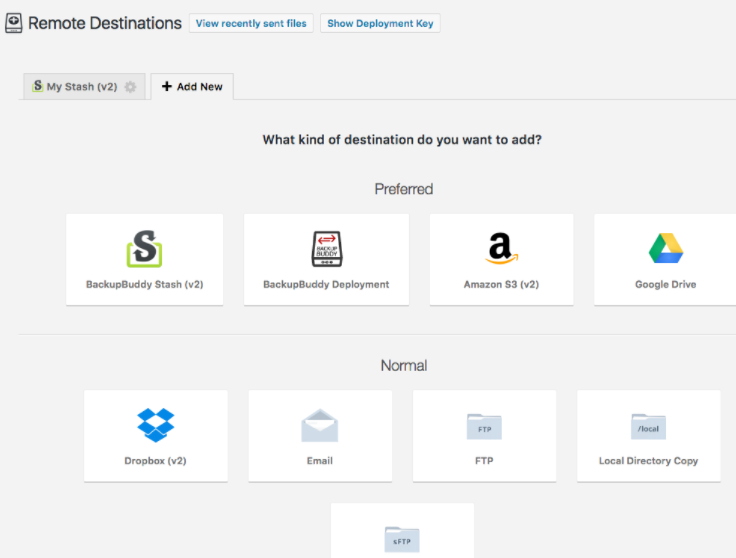Open My Stash (v2) gear settings

[130, 87]
